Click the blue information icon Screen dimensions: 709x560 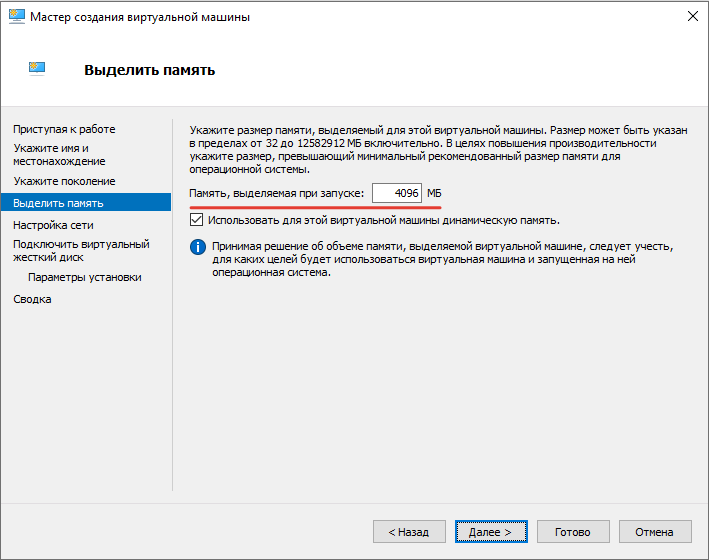[197, 247]
